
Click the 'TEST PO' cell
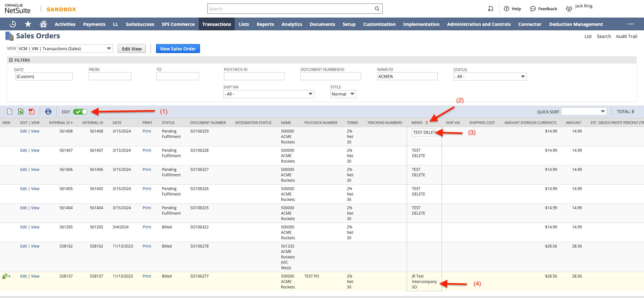coord(312,276)
